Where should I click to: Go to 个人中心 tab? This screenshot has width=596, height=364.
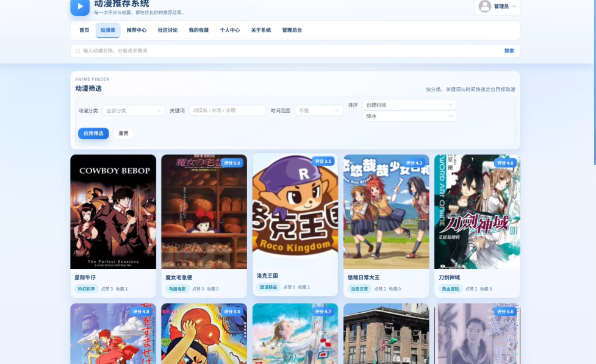(x=229, y=30)
